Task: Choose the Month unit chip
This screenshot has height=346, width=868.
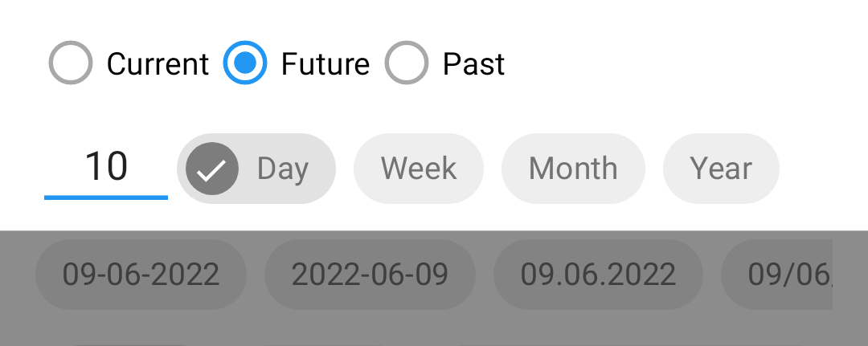Action: 573,169
